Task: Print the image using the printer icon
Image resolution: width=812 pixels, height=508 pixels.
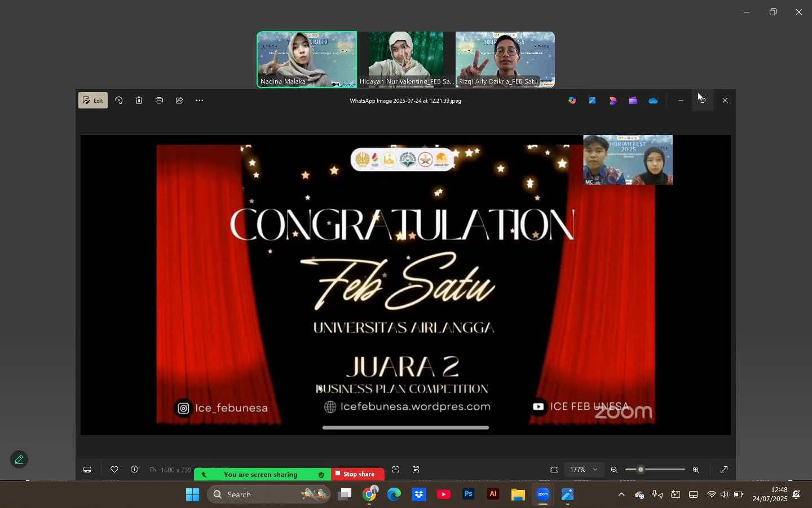Action: click(160, 100)
